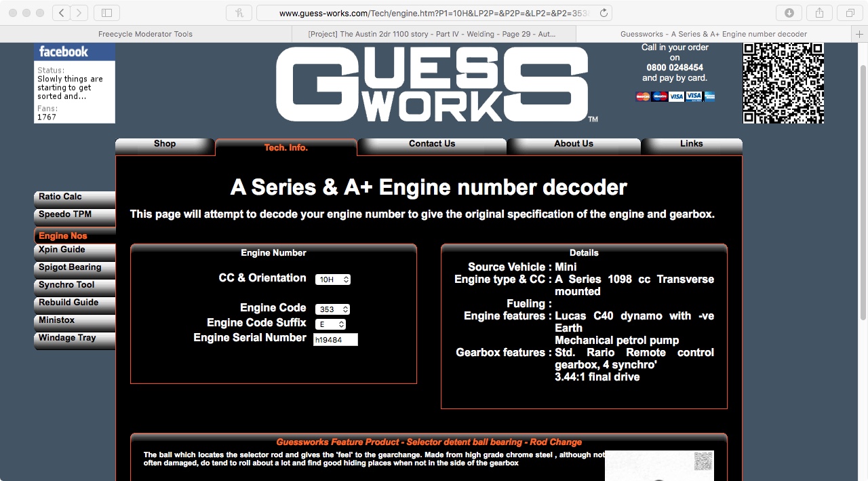The width and height of the screenshot is (868, 481).
Task: Click the Facebook fans count 1767
Action: (x=47, y=117)
